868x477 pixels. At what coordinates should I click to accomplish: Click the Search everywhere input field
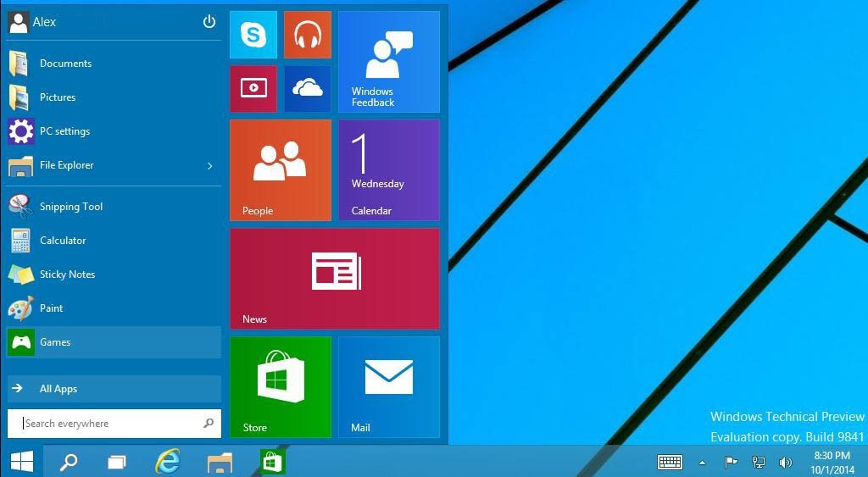point(114,424)
